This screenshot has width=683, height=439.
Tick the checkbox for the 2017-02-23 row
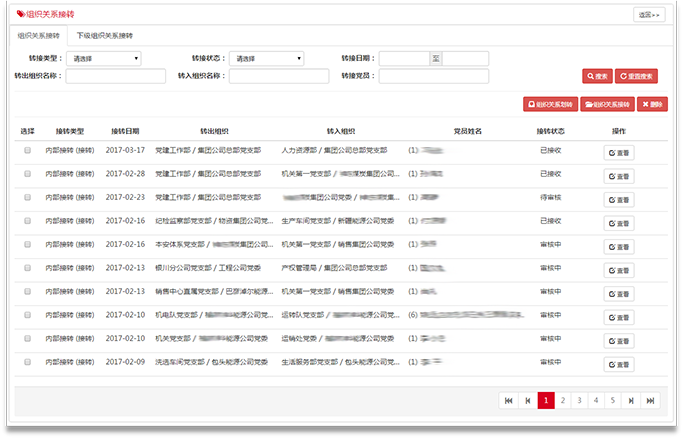click(x=27, y=197)
